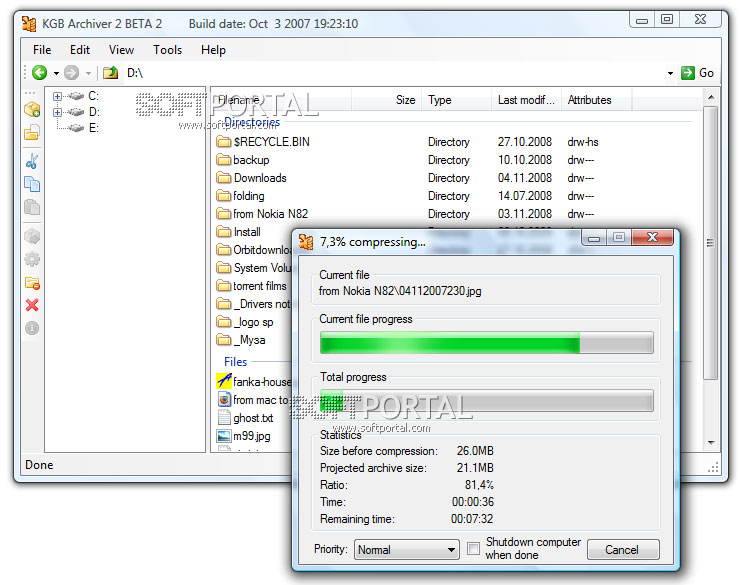Click the green Go arrow icon
Image resolution: width=740 pixels, height=585 pixels.
click(x=688, y=73)
